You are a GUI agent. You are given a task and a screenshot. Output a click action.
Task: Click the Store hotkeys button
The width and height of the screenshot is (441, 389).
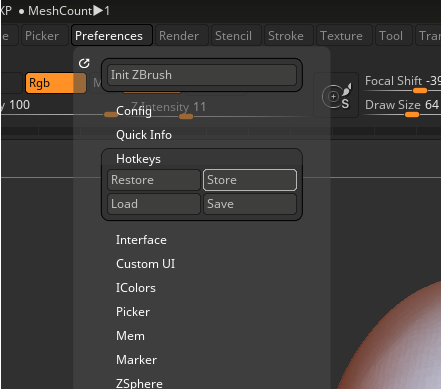tap(250, 180)
